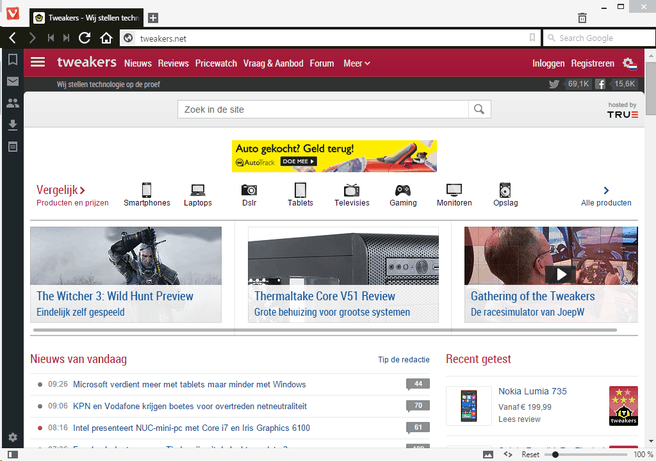This screenshot has height=461, width=656.
Task: Open the Opslag category
Action: pyautogui.click(x=505, y=195)
